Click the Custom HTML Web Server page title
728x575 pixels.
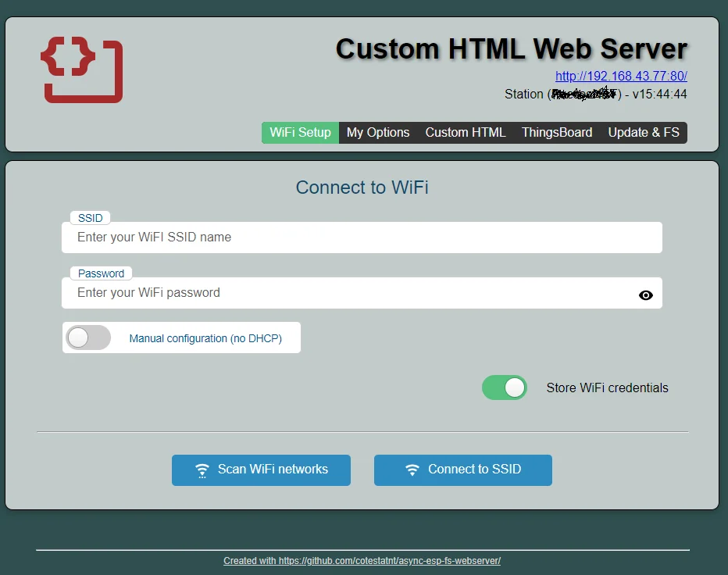click(511, 48)
